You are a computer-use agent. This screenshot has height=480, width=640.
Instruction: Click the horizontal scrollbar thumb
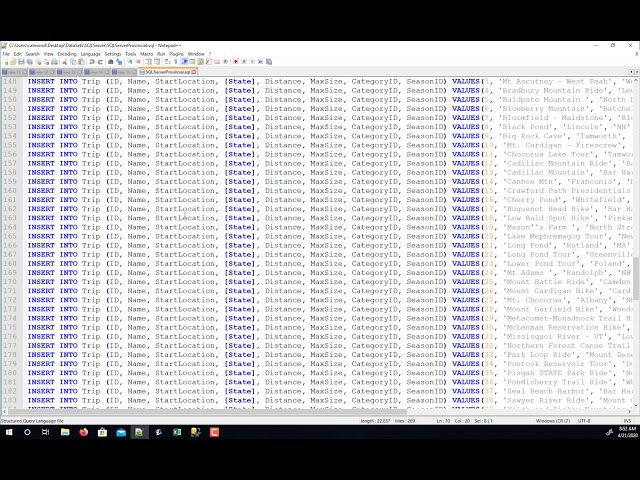click(x=207, y=411)
